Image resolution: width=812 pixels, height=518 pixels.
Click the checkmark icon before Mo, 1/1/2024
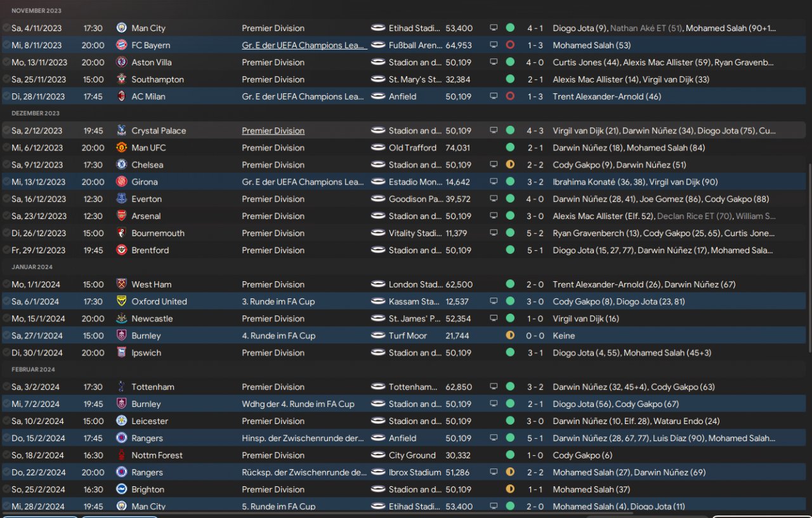(x=6, y=284)
